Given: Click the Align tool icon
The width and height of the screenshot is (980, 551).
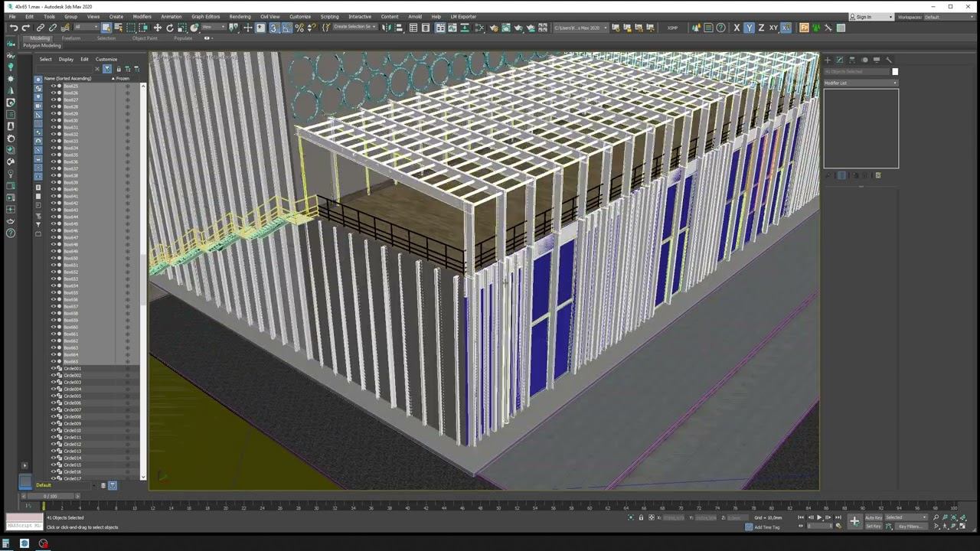Looking at the screenshot, I should (399, 28).
